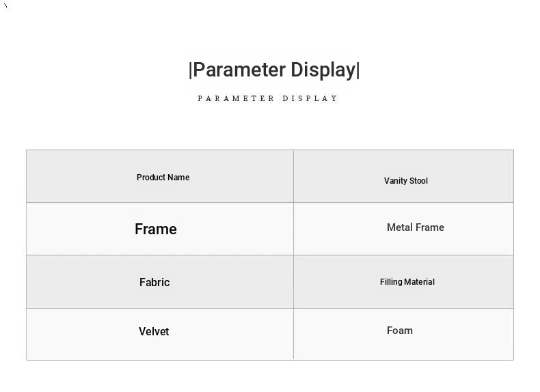Click the opening pipe character before the heading

pyautogui.click(x=191, y=70)
